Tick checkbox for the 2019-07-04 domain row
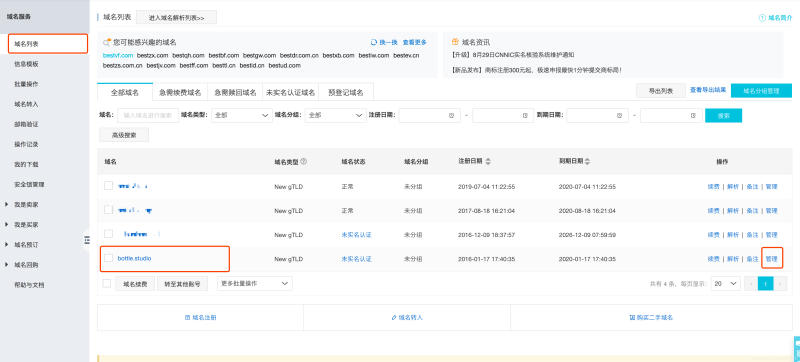 pos(108,186)
